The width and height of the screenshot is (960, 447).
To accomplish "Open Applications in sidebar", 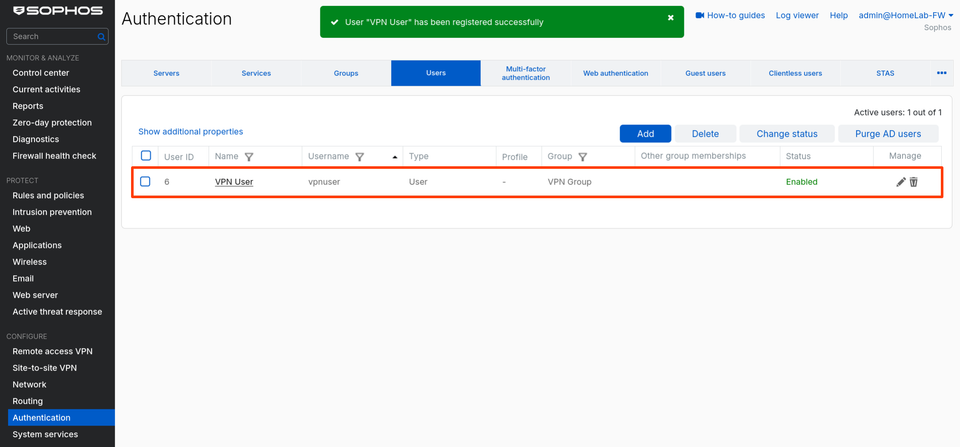I will tap(37, 245).
